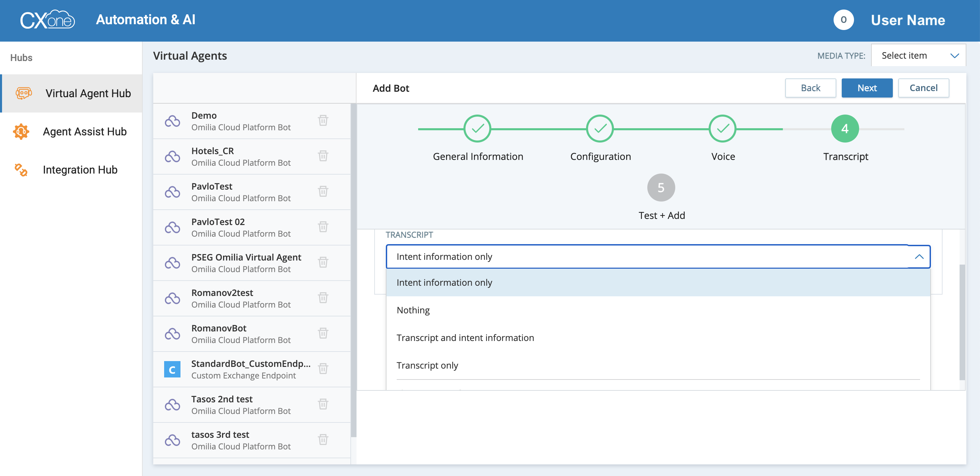
Task: Click the StandardBot Custom Endpoint C icon
Action: click(x=172, y=369)
